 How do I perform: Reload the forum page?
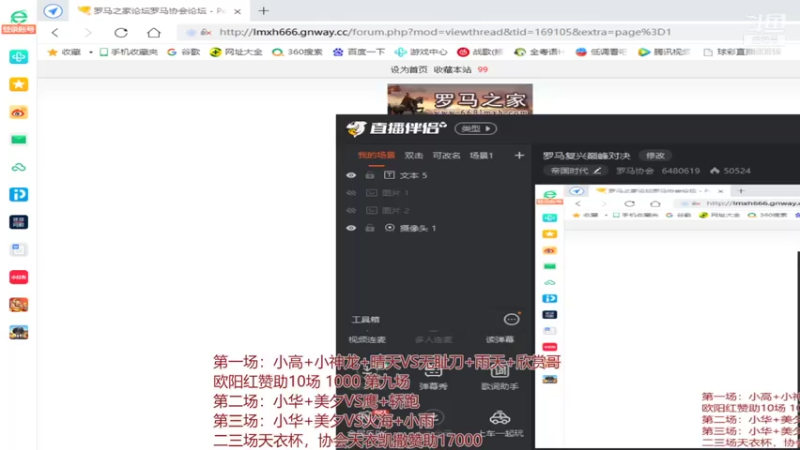pos(121,33)
